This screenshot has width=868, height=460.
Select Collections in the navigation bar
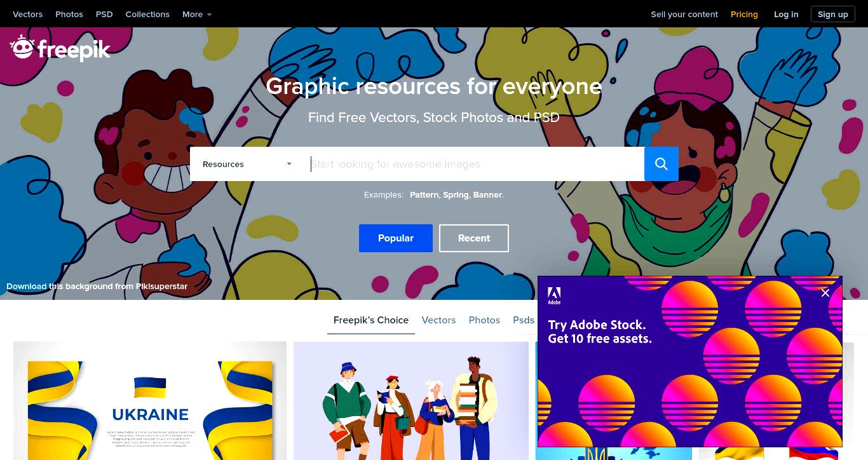coord(147,14)
